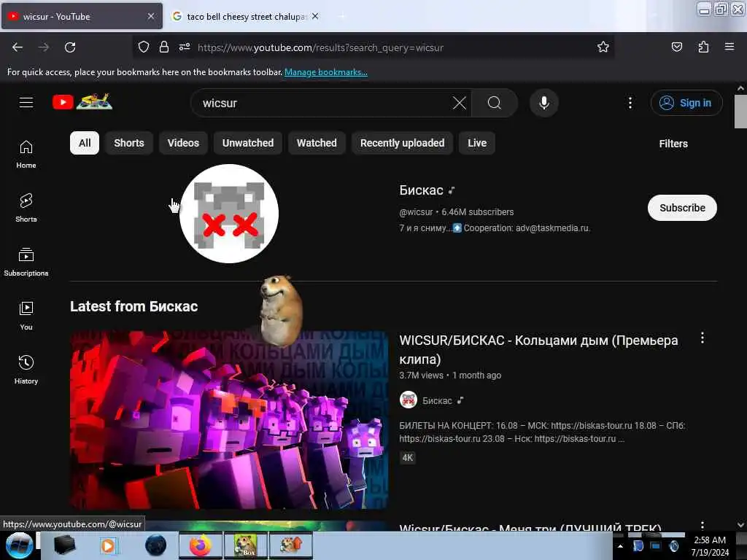The image size is (747, 560).
Task: Click Firefox icon in the taskbar
Action: point(201,545)
